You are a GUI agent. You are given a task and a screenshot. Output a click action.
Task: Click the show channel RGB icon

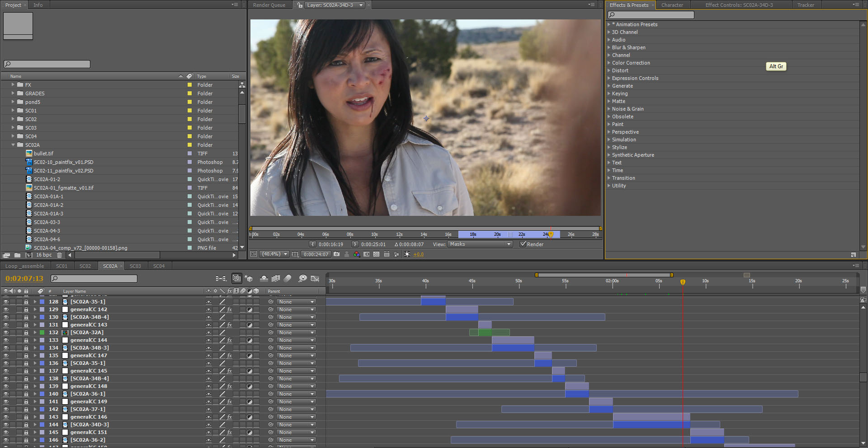(357, 254)
